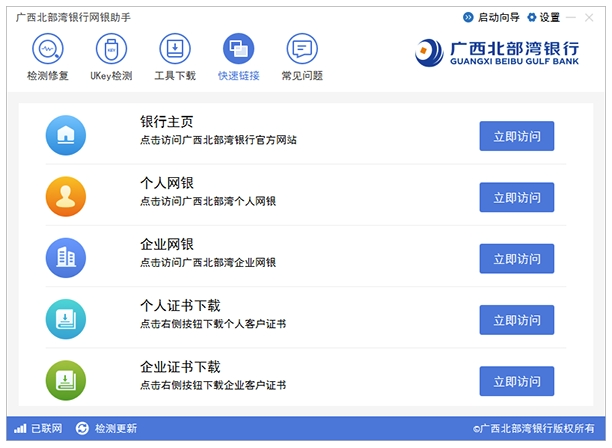The image size is (612, 448).
Task: Click description 点击右侧按钮下载企业客户证书
Action: (x=213, y=385)
